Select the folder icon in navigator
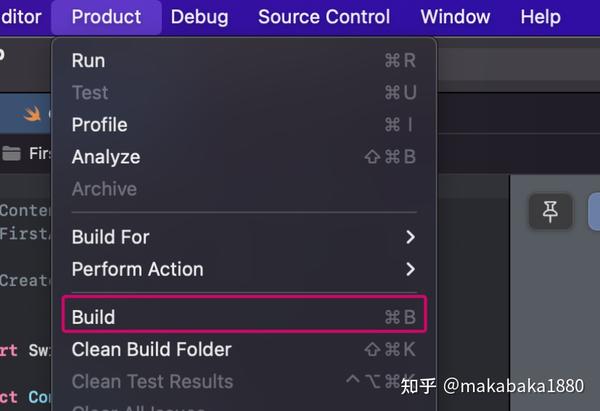The height and width of the screenshot is (411, 600). (x=11, y=153)
